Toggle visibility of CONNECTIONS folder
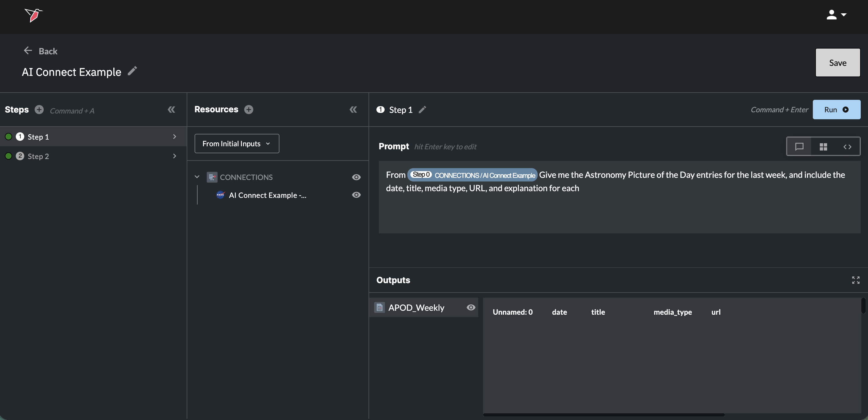The height and width of the screenshot is (420, 868). pos(356,177)
